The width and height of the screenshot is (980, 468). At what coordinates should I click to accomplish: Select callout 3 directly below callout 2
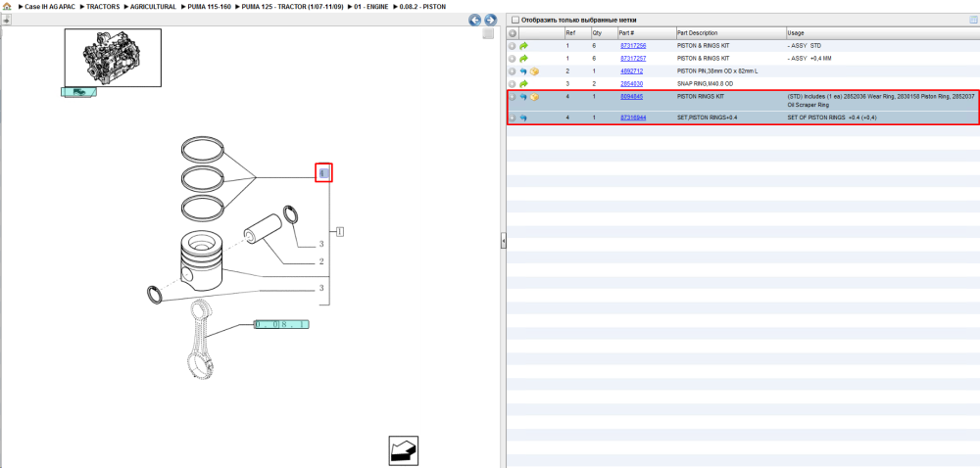[x=321, y=288]
